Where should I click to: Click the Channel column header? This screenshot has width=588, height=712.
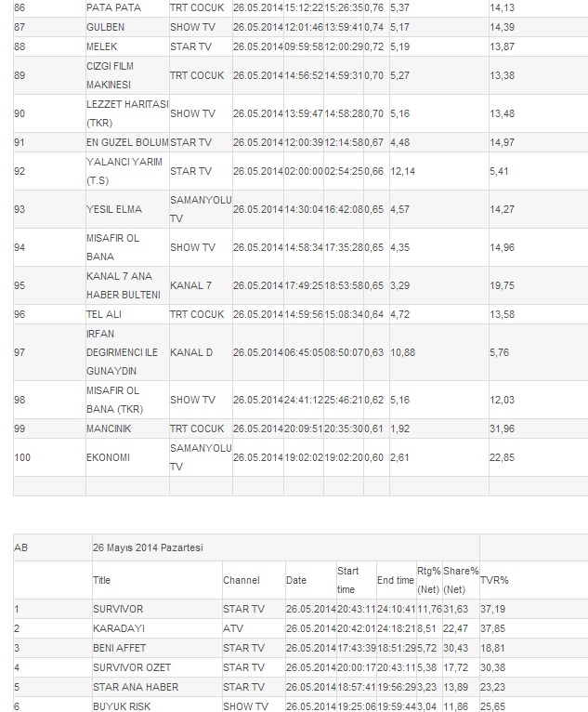point(242,580)
